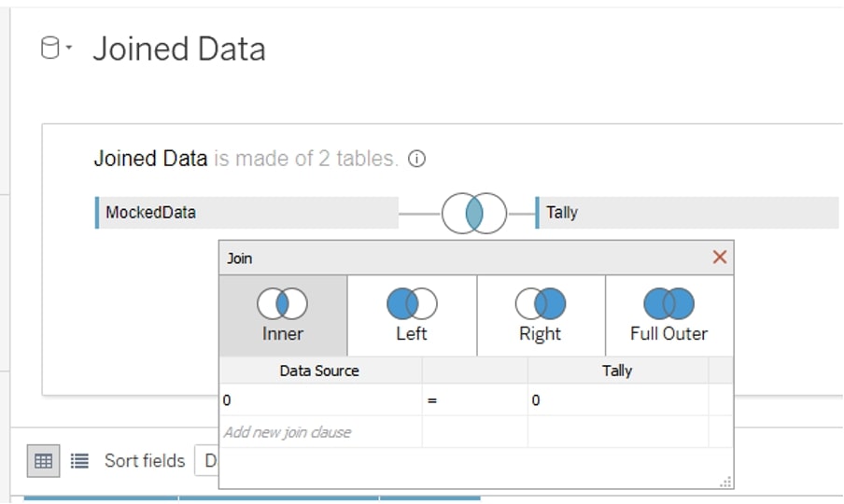
Task: Click the MockedData table pill
Action: coord(246,213)
